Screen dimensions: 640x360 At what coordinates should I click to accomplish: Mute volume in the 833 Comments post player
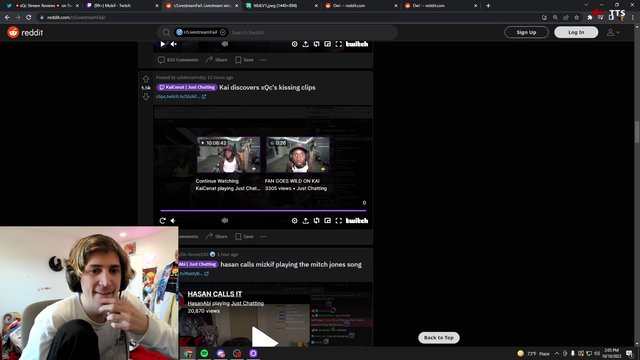[173, 44]
